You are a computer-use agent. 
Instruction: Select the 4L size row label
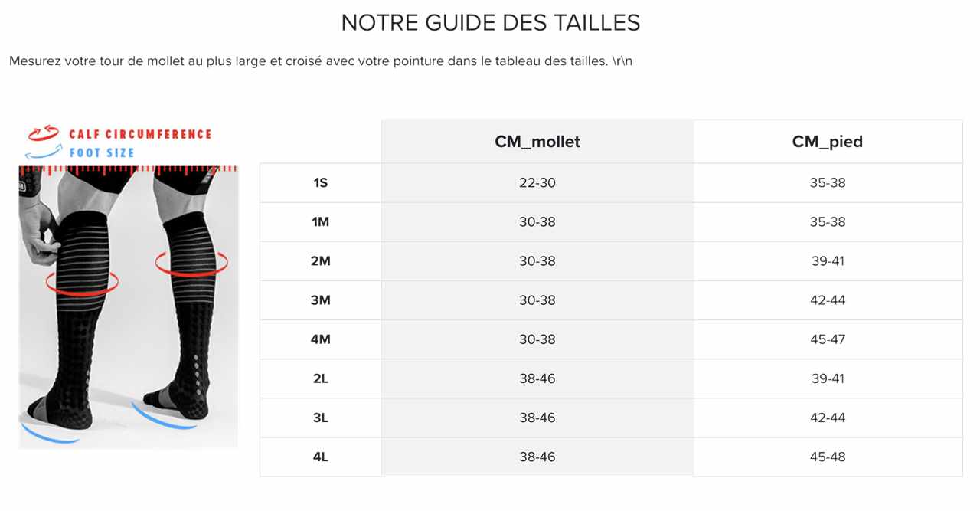click(x=321, y=457)
